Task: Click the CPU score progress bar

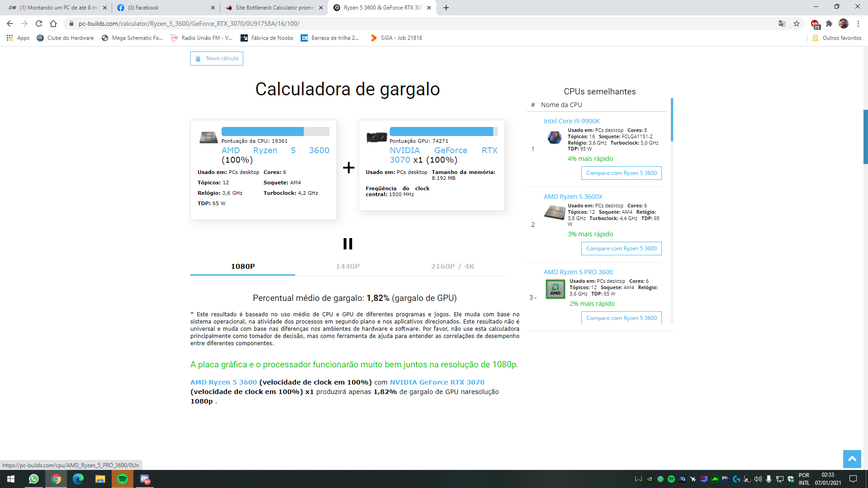Action: (x=275, y=131)
